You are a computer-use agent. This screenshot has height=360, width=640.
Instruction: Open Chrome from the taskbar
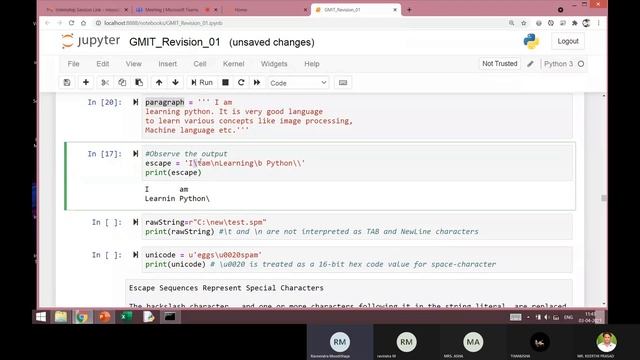click(82, 317)
